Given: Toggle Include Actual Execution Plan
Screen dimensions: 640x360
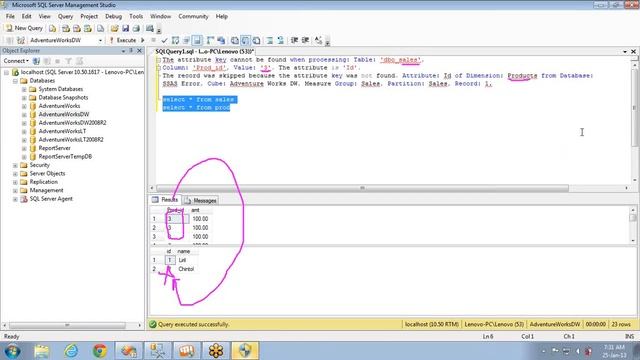Looking at the screenshot, I should click(x=210, y=40).
